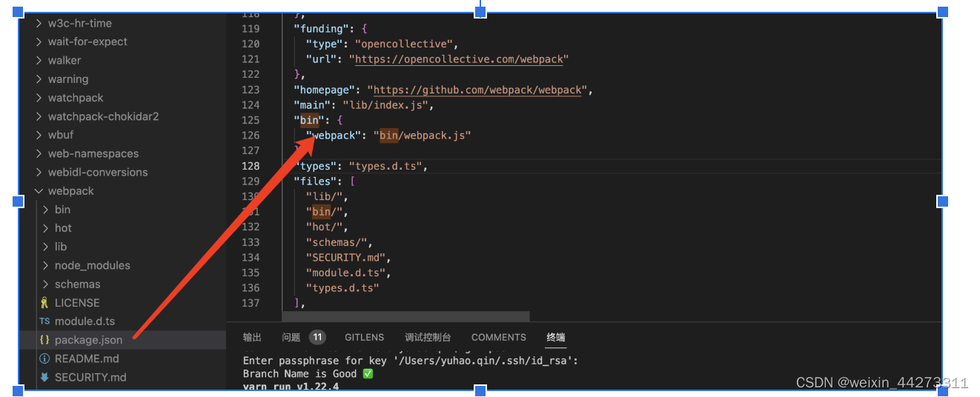Click the "lib/index.js" main value
This screenshot has height=397, width=980.
(385, 105)
